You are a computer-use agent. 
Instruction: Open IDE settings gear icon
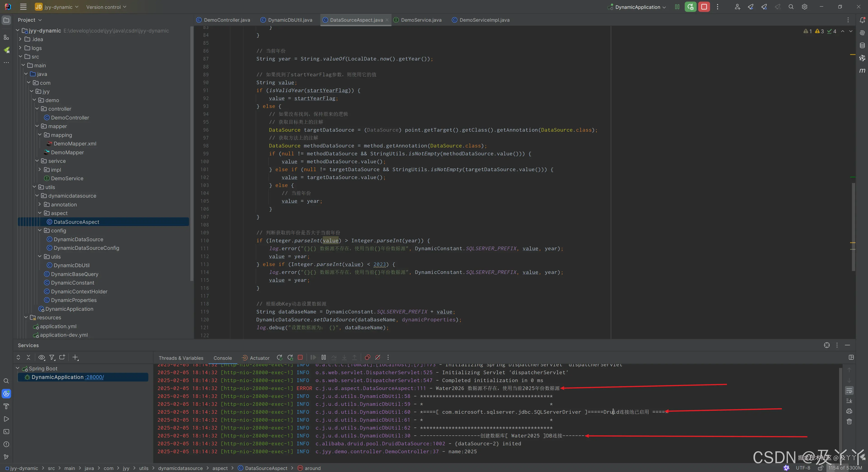pos(804,7)
